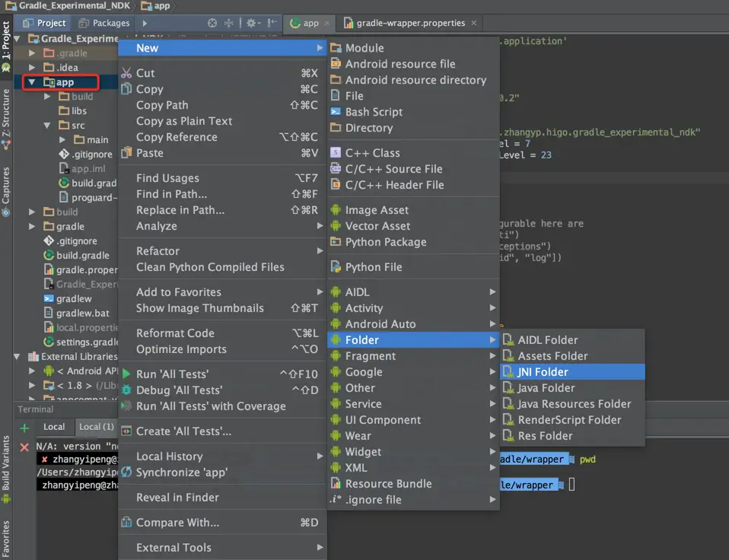
Task: Expand the .idea folder node
Action: 32,68
